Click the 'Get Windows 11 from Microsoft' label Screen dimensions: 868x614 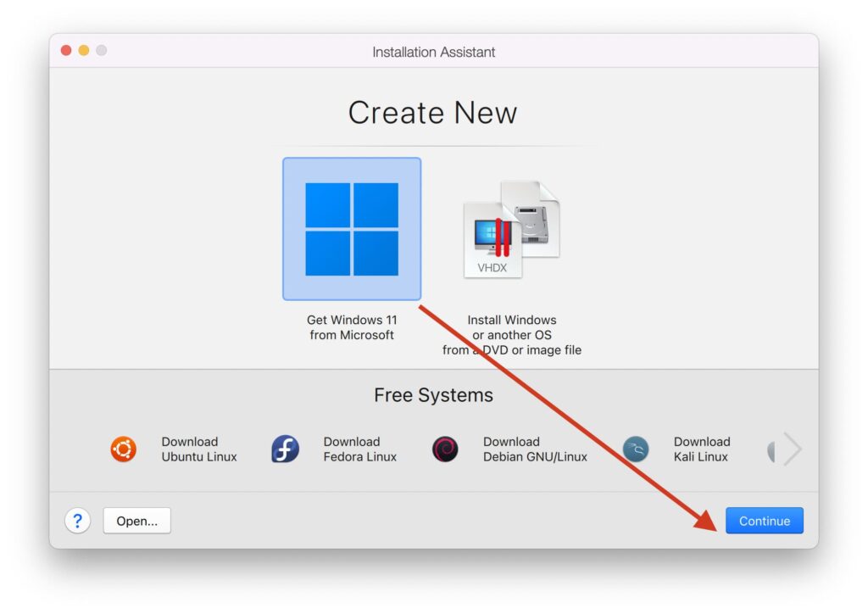(x=352, y=327)
